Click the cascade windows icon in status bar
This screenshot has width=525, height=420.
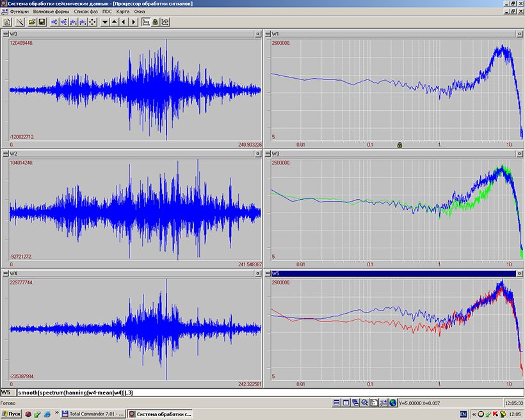(x=355, y=403)
